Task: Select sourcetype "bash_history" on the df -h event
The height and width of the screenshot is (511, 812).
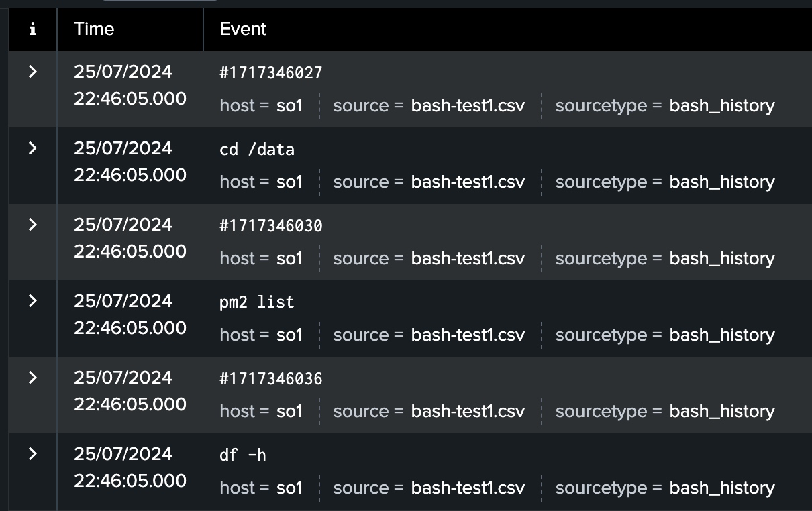Action: click(x=721, y=488)
